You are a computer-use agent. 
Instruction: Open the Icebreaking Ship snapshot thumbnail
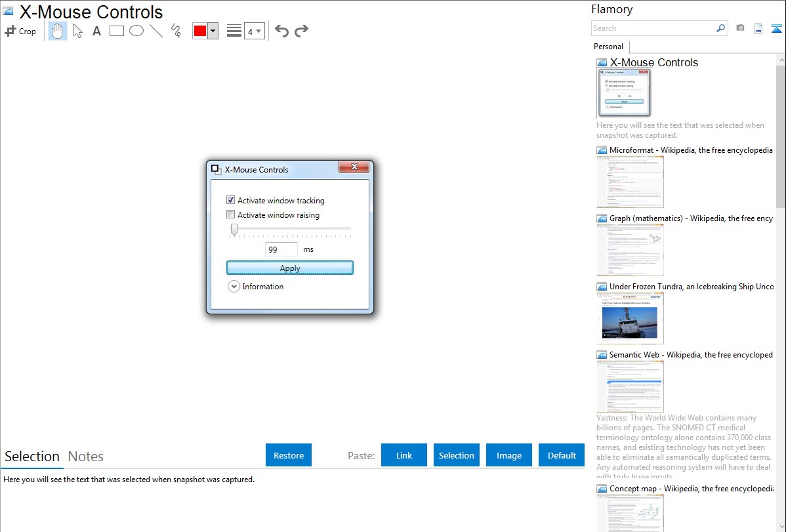click(x=630, y=318)
